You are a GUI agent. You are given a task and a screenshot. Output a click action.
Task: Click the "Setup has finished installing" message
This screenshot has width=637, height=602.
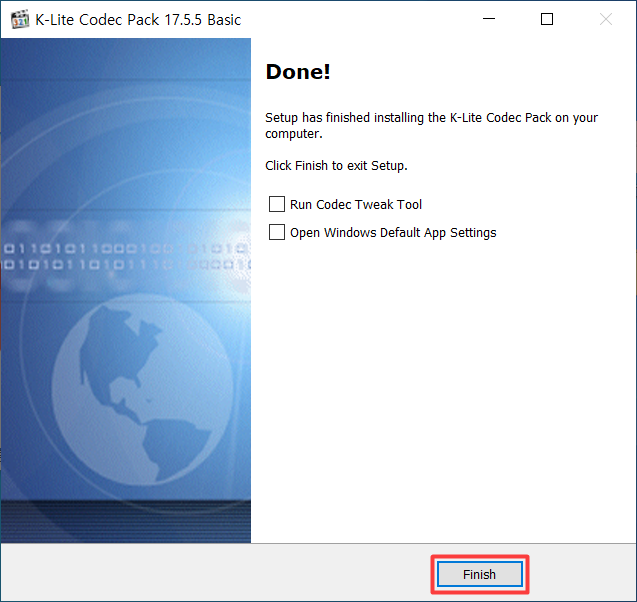pyautogui.click(x=431, y=126)
